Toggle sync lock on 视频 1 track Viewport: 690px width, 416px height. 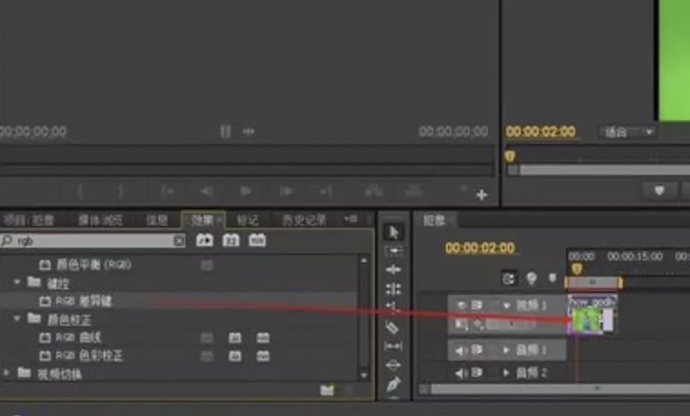(477, 305)
